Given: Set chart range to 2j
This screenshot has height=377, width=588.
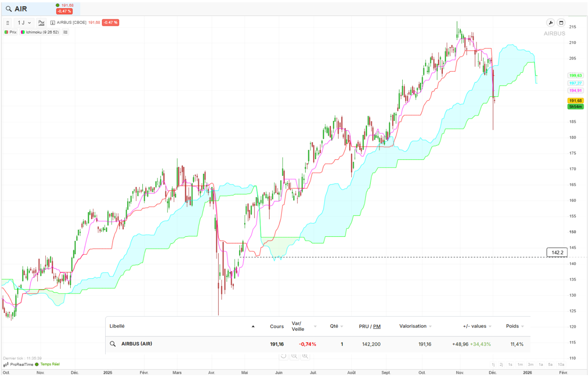Looking at the screenshot, I should tap(501, 364).
